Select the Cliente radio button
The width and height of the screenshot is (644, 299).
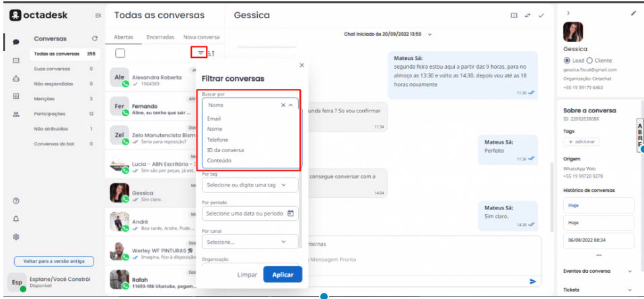coord(590,60)
